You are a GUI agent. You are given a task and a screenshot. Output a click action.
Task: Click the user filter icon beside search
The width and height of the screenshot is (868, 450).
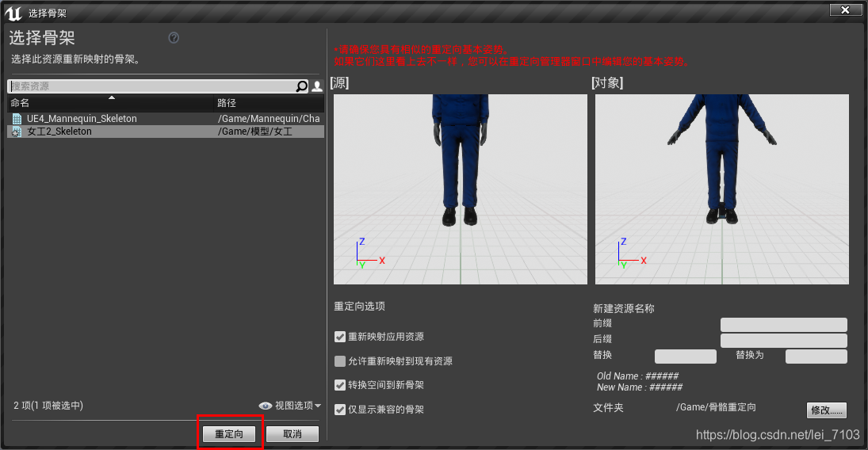pyautogui.click(x=317, y=86)
